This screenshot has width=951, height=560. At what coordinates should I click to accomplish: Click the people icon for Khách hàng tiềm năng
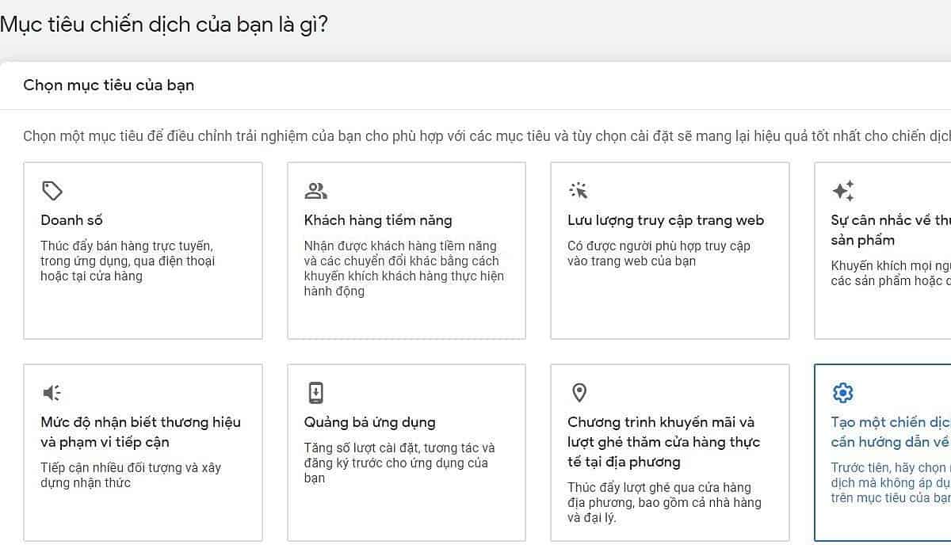315,191
